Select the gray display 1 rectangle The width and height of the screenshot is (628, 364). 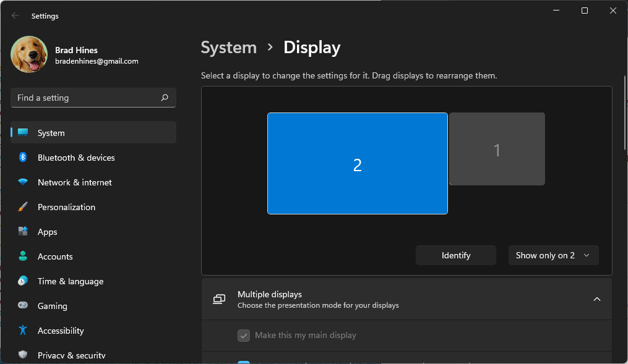[497, 149]
